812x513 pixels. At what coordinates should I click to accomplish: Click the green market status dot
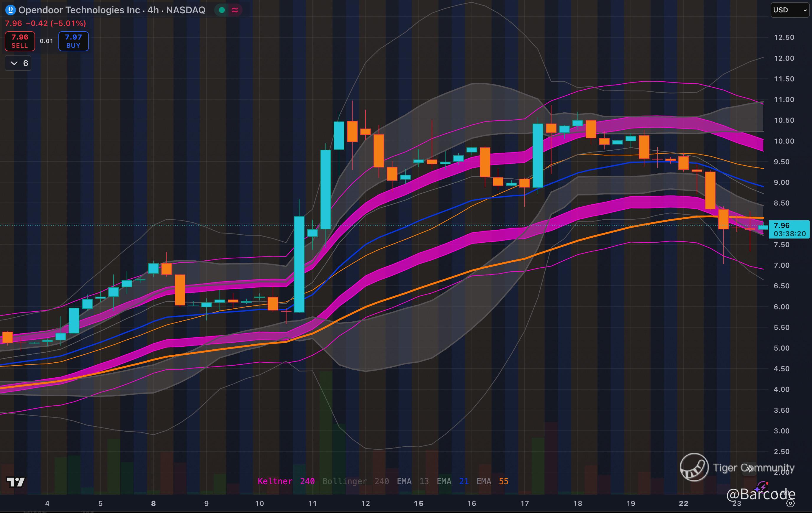(222, 10)
